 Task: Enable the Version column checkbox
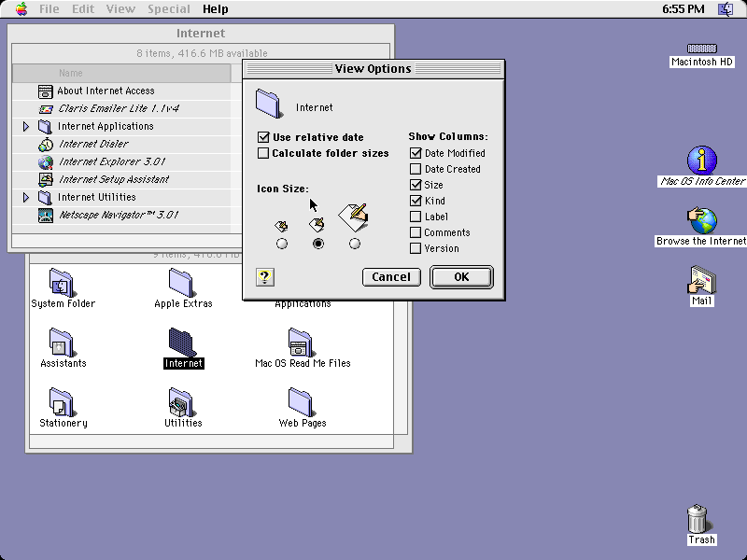(x=416, y=248)
